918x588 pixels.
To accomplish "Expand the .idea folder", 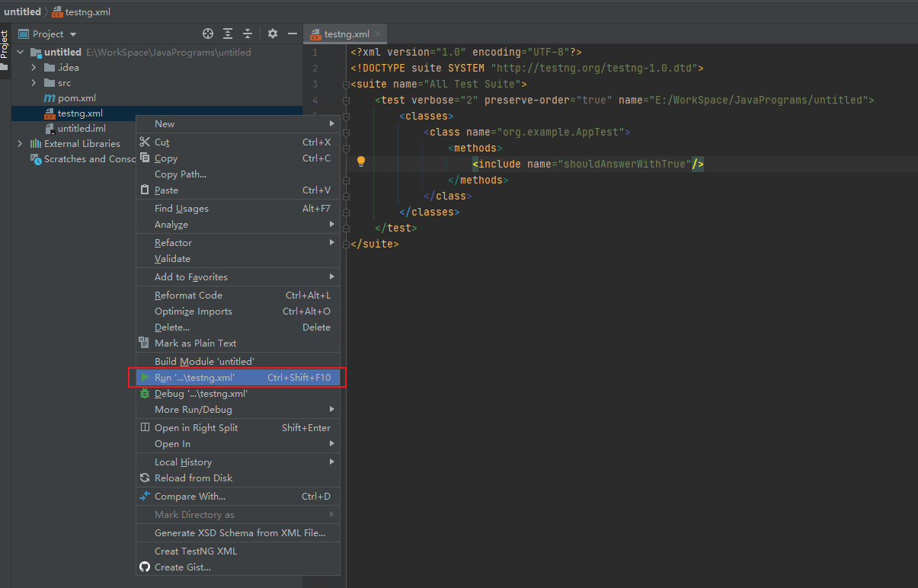I will click(34, 68).
